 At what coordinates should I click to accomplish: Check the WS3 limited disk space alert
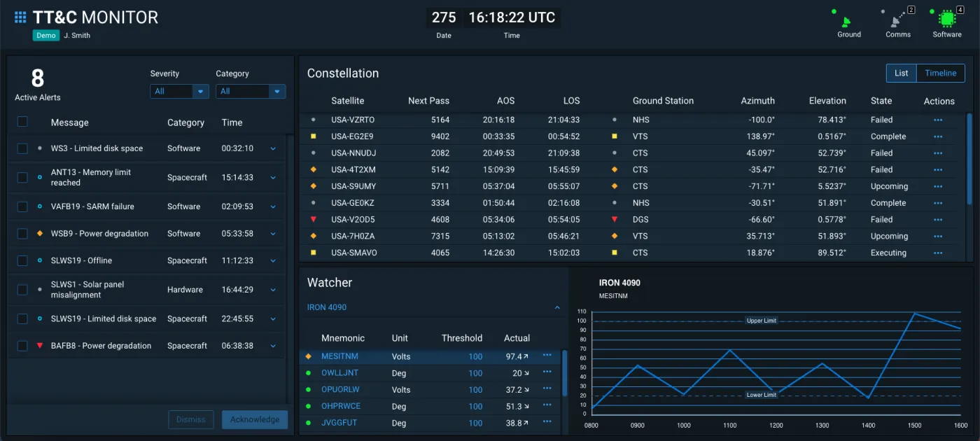[22, 148]
